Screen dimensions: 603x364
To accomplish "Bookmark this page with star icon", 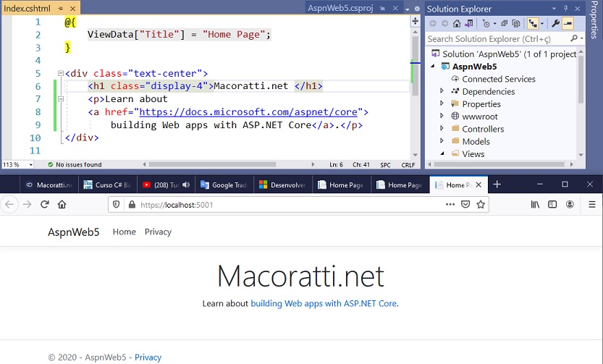I will point(481,205).
